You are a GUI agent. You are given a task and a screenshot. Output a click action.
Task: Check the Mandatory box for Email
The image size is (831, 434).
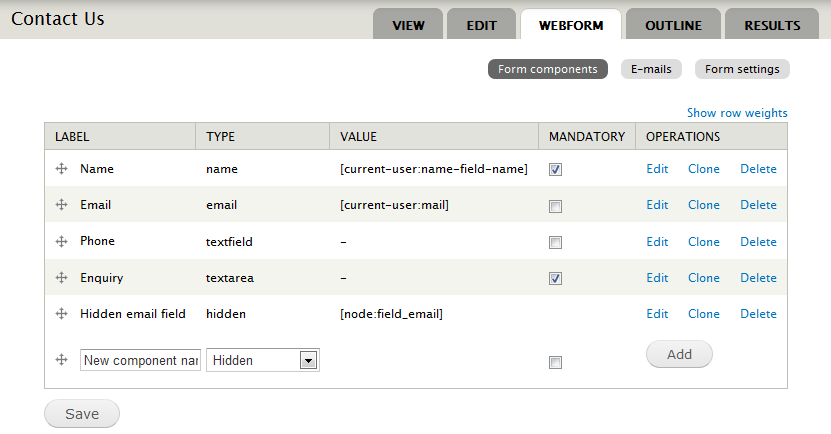[555, 206]
